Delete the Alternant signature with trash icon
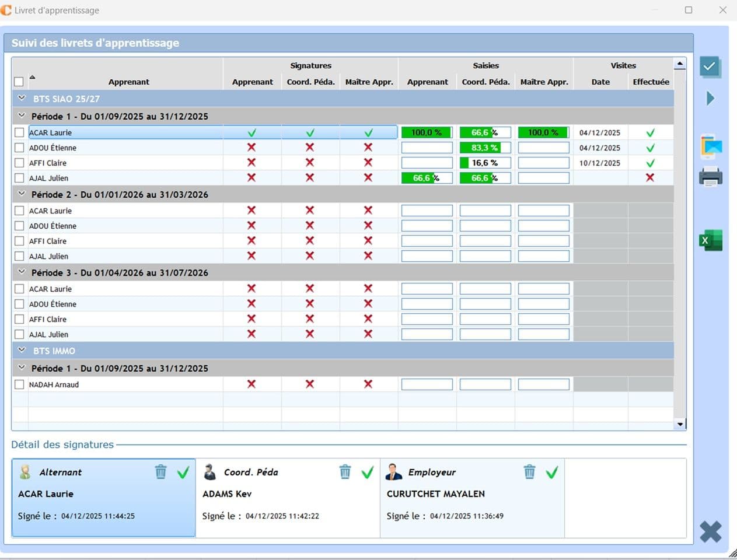This screenshot has height=560, width=737. pos(161,471)
